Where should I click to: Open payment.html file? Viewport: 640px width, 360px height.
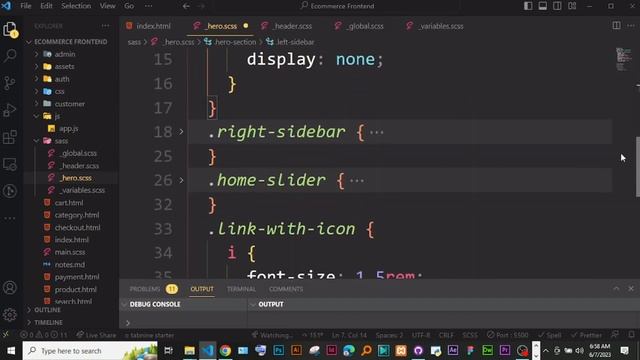coord(77,277)
